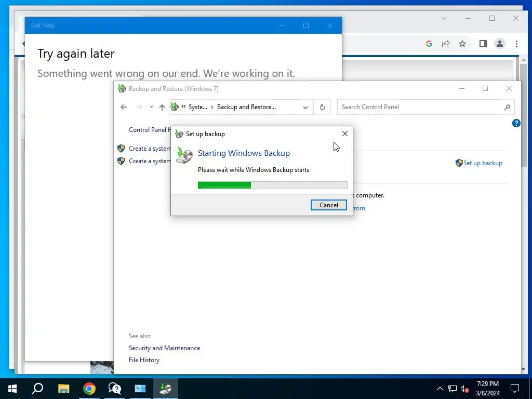
Task: Toggle Chrome side panel
Action: tap(483, 44)
